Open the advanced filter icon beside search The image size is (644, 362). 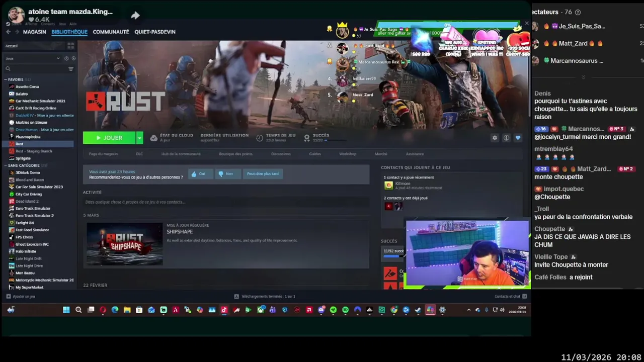[x=71, y=69]
